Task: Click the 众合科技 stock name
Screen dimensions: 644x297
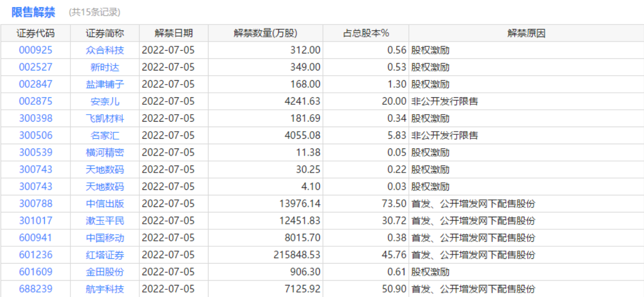Action: [x=105, y=50]
